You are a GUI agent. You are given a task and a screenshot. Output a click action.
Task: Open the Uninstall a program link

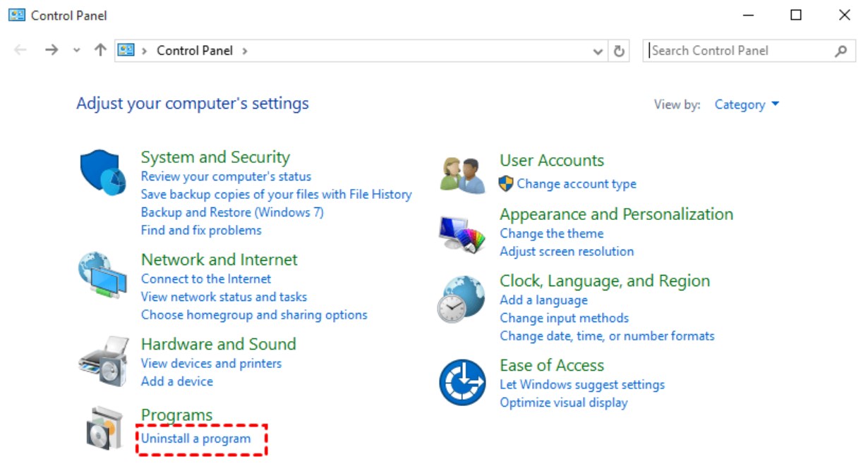[x=195, y=439]
